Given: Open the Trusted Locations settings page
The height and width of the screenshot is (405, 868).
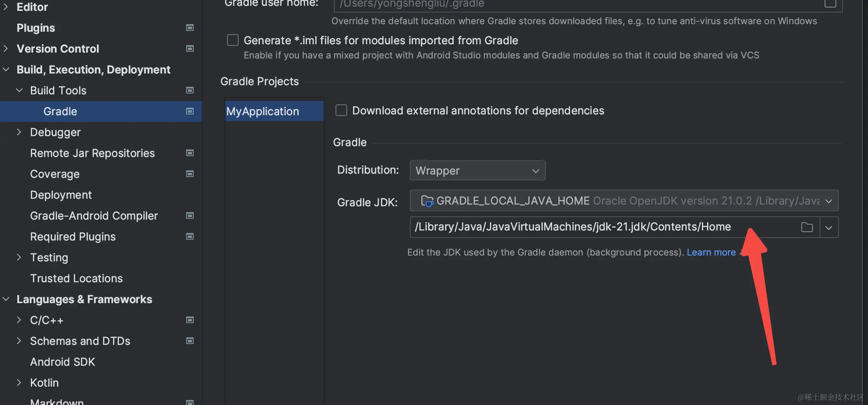Looking at the screenshot, I should click(76, 278).
